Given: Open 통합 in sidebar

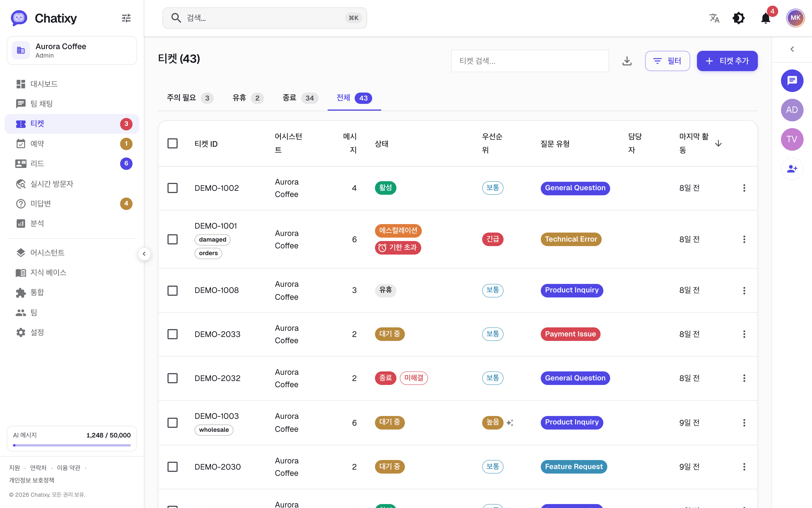Looking at the screenshot, I should 72,292.
